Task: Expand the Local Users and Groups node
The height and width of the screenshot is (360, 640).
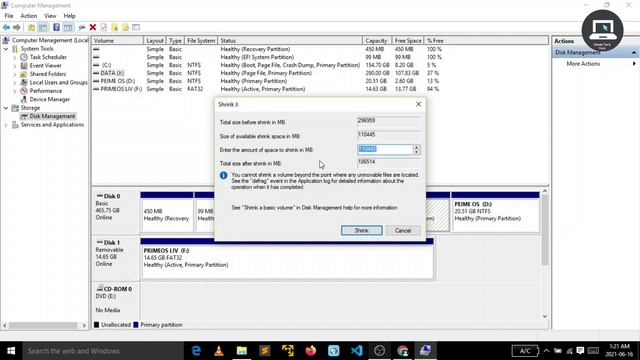Action: tap(15, 82)
